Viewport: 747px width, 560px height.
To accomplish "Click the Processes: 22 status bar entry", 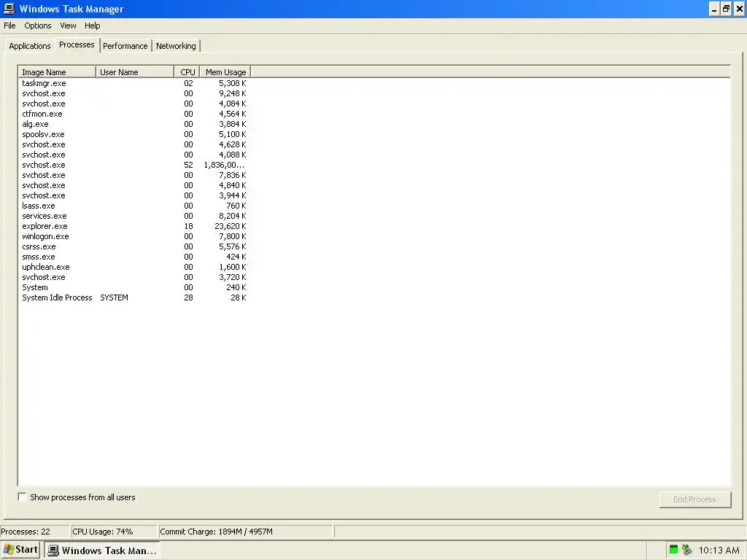I will click(x=34, y=532).
